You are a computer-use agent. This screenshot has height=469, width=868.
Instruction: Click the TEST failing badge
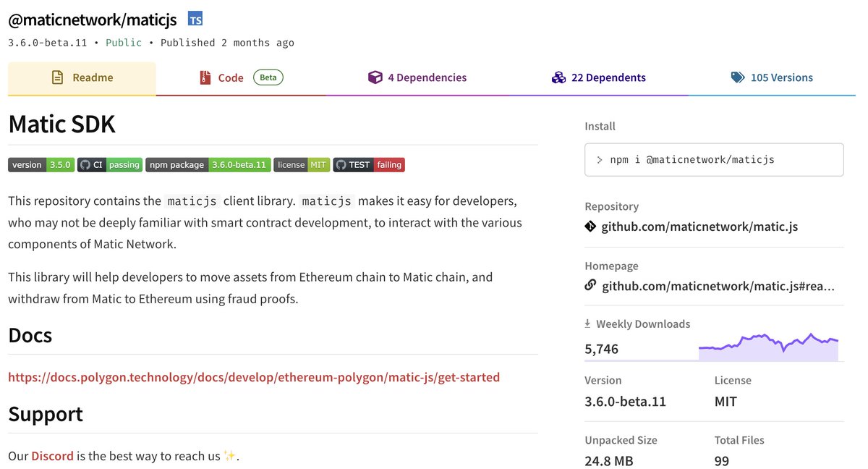(x=369, y=165)
